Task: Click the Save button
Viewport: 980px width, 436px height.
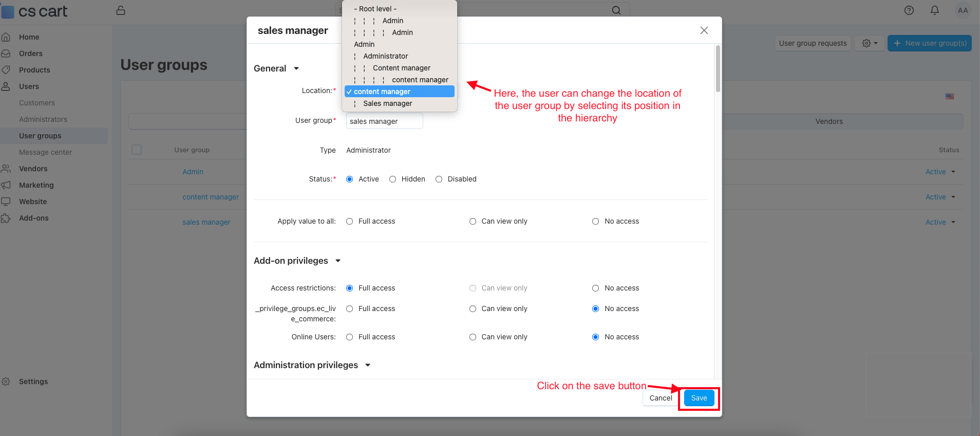Action: (699, 398)
